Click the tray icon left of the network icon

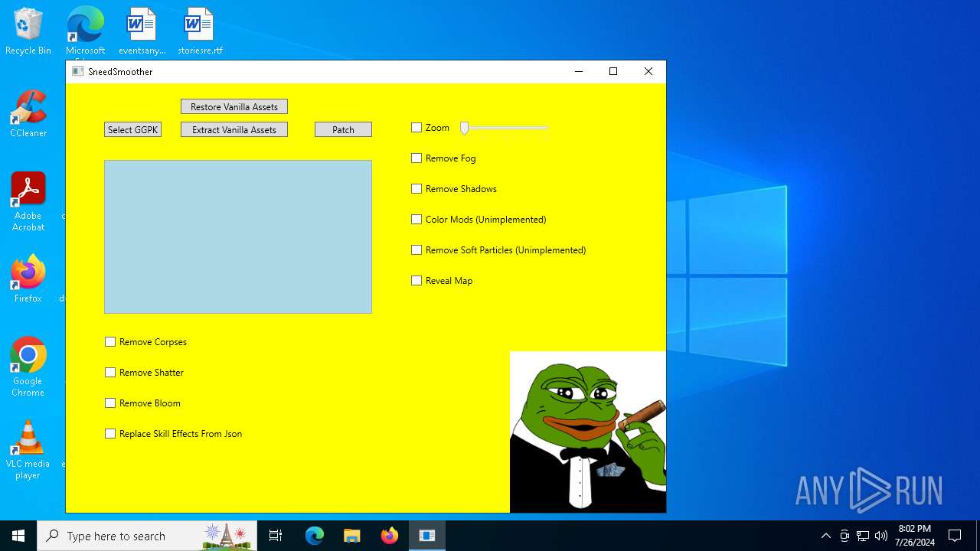tap(844, 536)
